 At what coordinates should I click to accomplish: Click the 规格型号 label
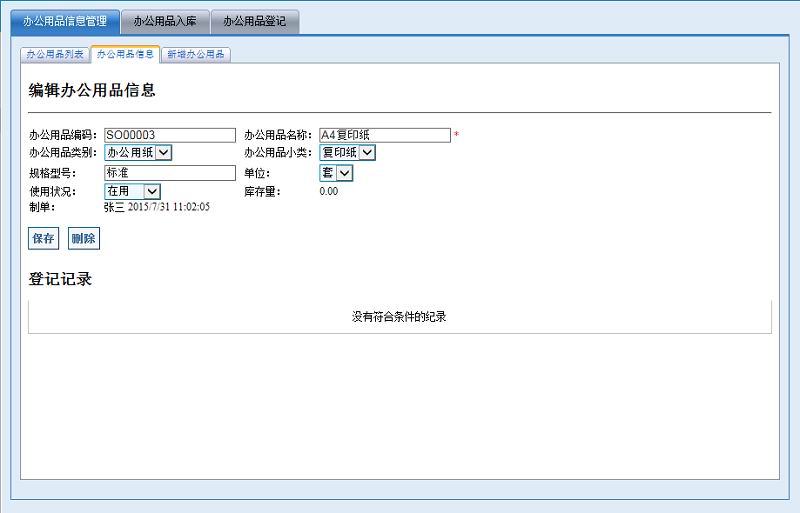click(53, 174)
